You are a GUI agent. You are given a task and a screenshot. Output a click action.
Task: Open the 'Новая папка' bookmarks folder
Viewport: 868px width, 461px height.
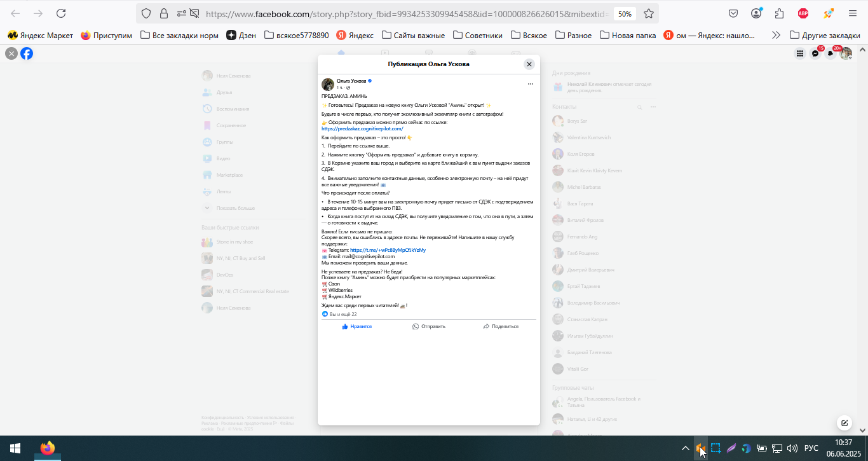tap(627, 36)
